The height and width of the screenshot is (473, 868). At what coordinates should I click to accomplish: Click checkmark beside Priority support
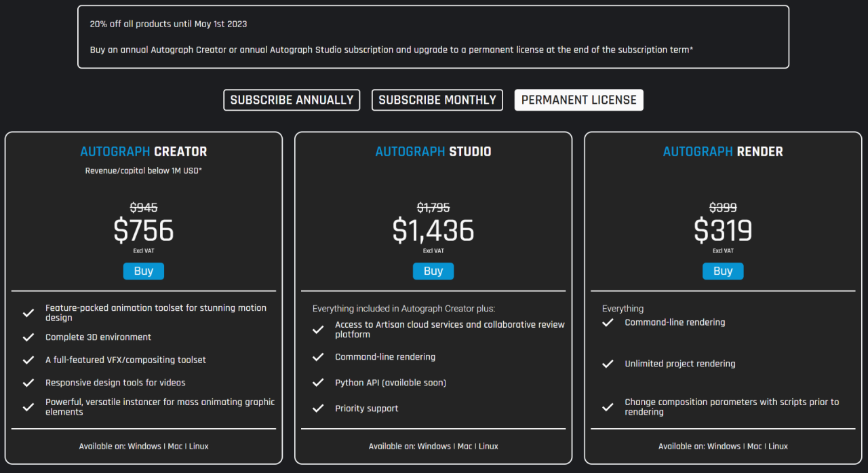point(318,409)
